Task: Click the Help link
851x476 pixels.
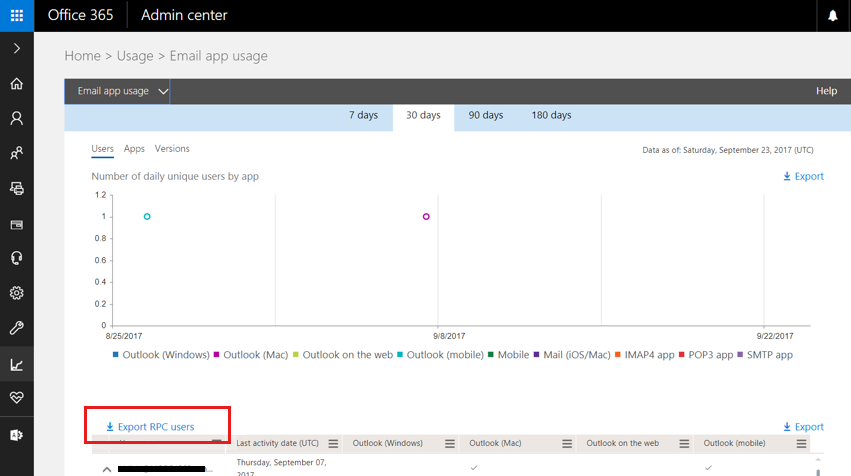Action: [x=826, y=91]
